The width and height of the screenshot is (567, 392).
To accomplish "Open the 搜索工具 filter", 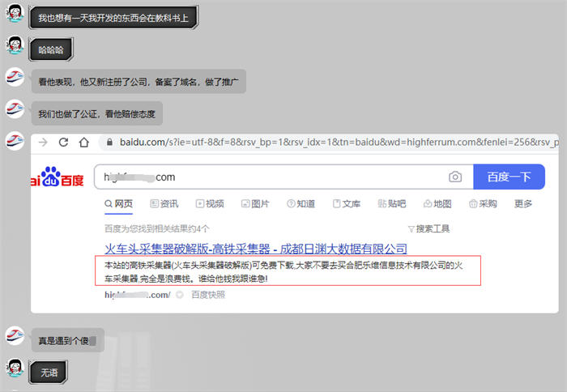I will click(x=428, y=228).
